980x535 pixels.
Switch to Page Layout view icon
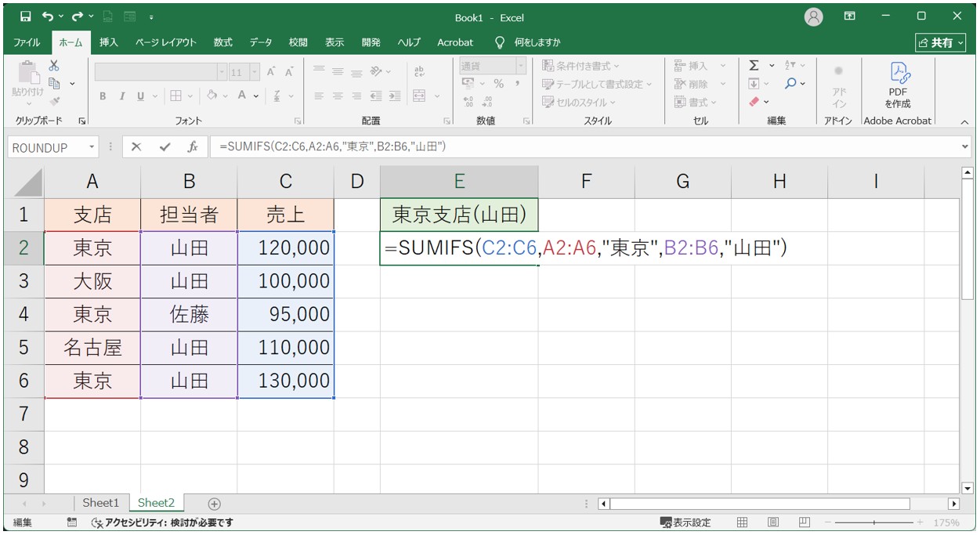pos(773,522)
